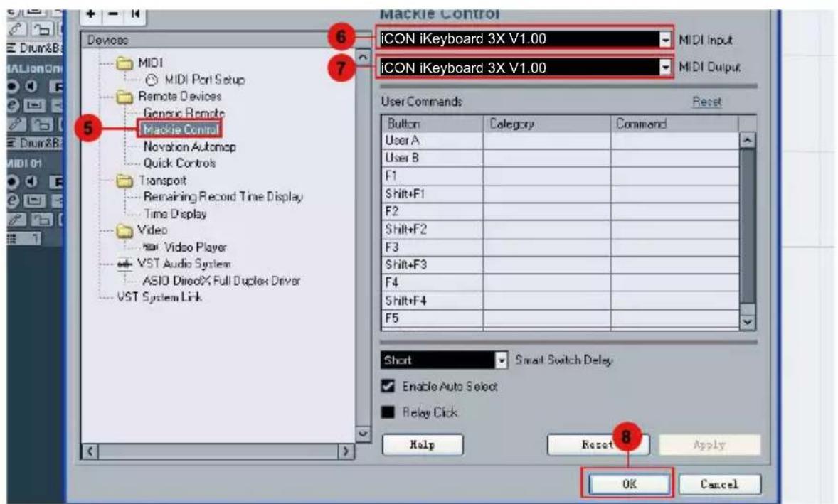
Task: Select Quick Controls device entry
Action: tap(179, 163)
